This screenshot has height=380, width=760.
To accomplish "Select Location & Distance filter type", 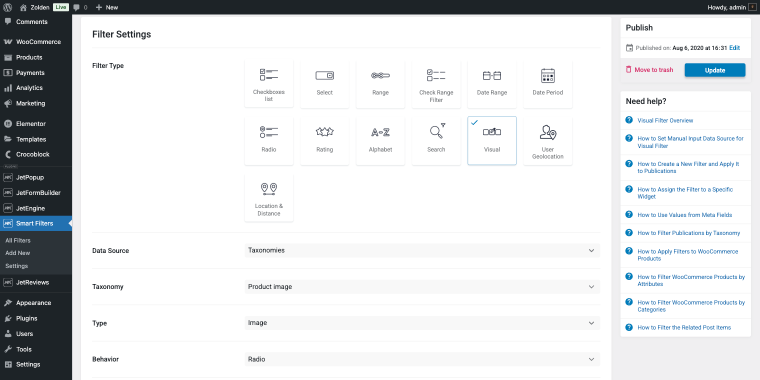I will (x=269, y=198).
